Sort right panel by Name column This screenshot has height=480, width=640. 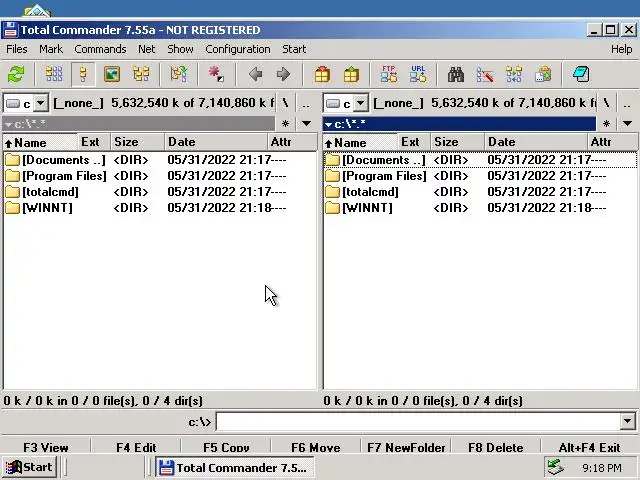coord(360,142)
